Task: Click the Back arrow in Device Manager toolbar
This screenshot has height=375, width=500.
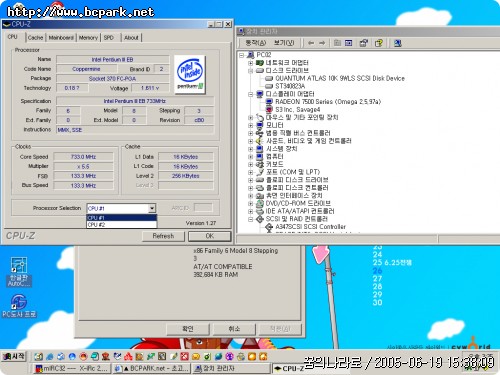Action: tap(311, 43)
